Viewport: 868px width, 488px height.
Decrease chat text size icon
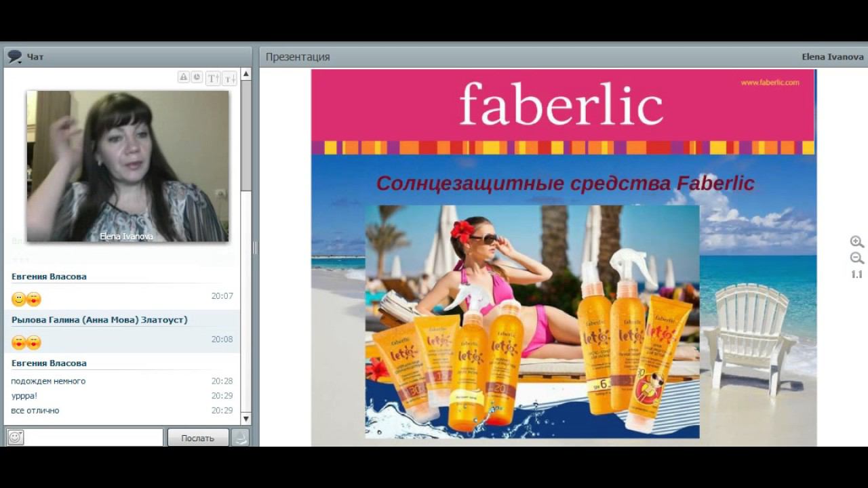229,78
